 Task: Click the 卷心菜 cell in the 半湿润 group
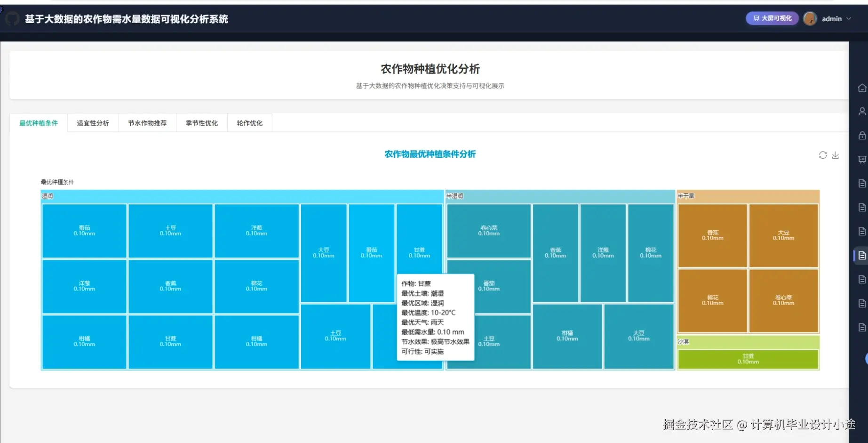click(x=489, y=231)
